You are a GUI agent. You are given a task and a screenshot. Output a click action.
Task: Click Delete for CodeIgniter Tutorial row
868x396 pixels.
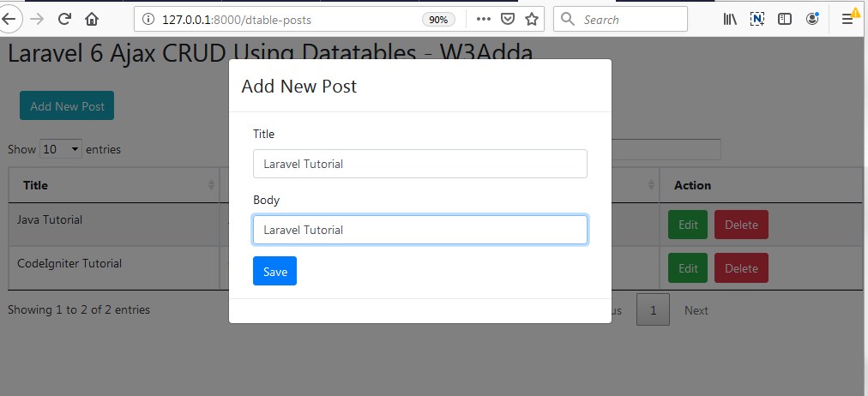(741, 268)
